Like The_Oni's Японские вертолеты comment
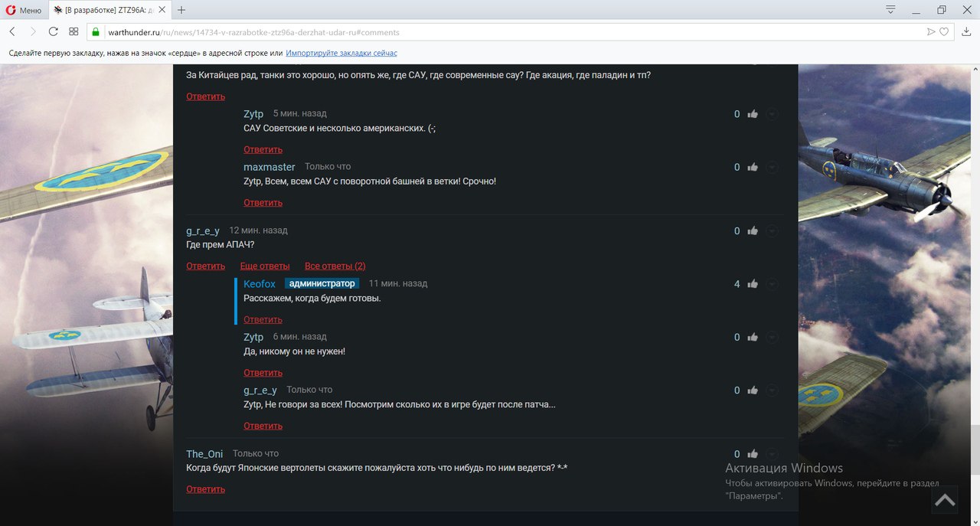The width and height of the screenshot is (980, 526). click(x=753, y=454)
